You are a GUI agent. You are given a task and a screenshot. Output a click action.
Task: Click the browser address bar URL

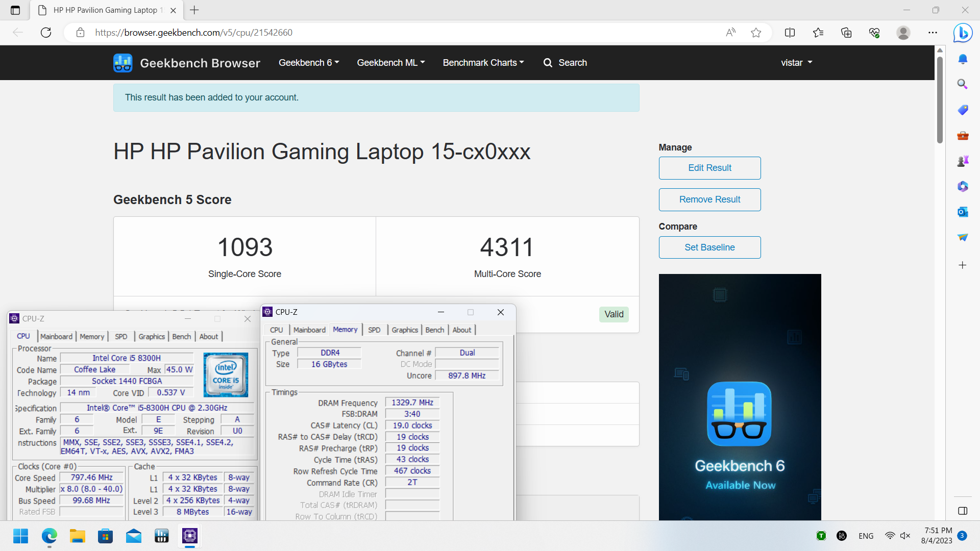tap(193, 33)
